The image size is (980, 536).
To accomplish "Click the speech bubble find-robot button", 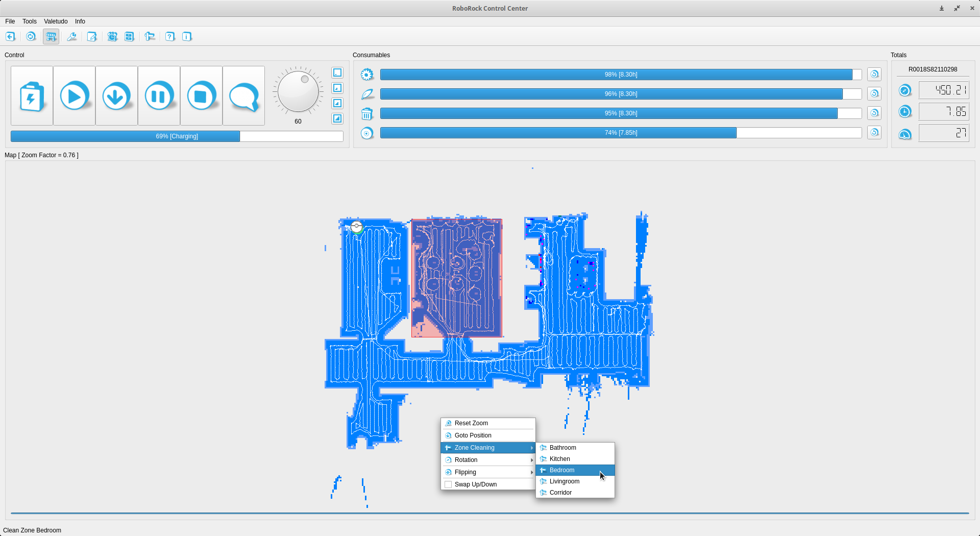I will [243, 95].
